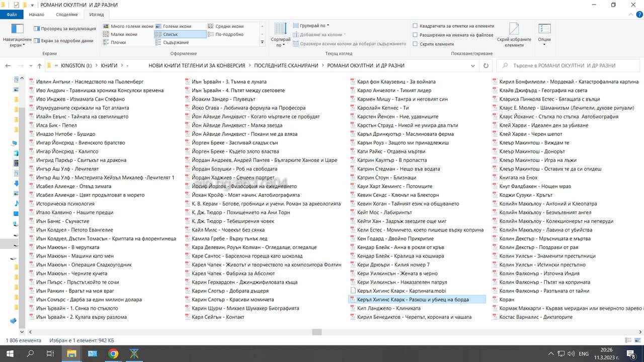Open Google Chrome from taskbar

click(113, 354)
